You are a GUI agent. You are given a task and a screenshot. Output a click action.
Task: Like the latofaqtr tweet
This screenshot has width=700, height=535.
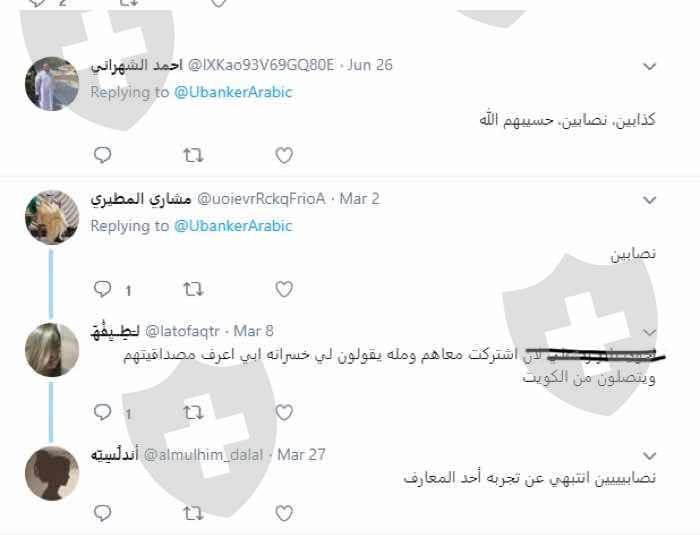[284, 412]
